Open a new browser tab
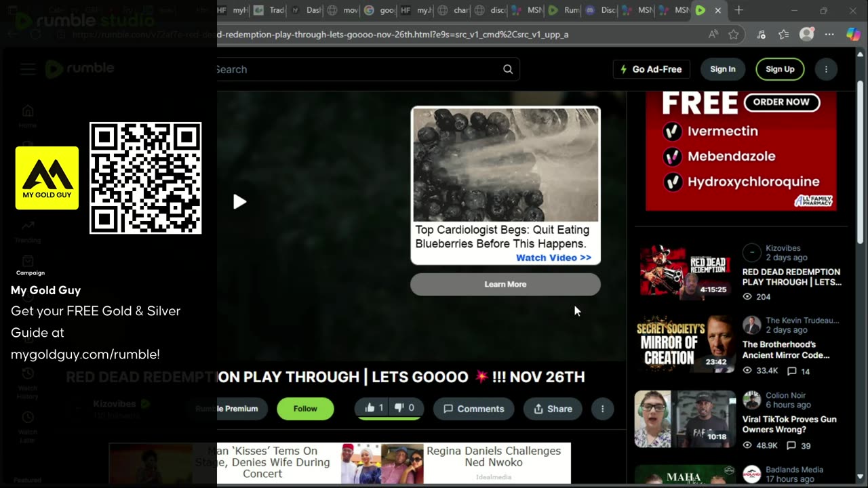Screen dimensions: 868x488 [738, 10]
